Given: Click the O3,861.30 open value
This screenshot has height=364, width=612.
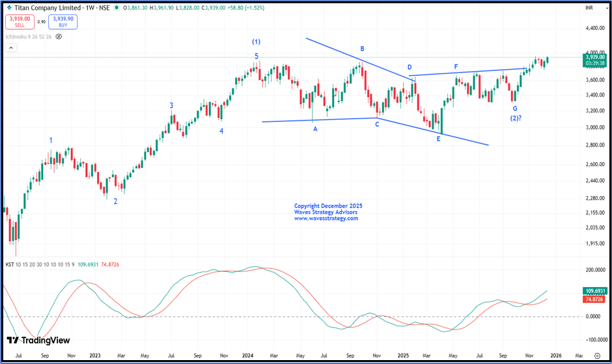Looking at the screenshot, I should pos(135,8).
